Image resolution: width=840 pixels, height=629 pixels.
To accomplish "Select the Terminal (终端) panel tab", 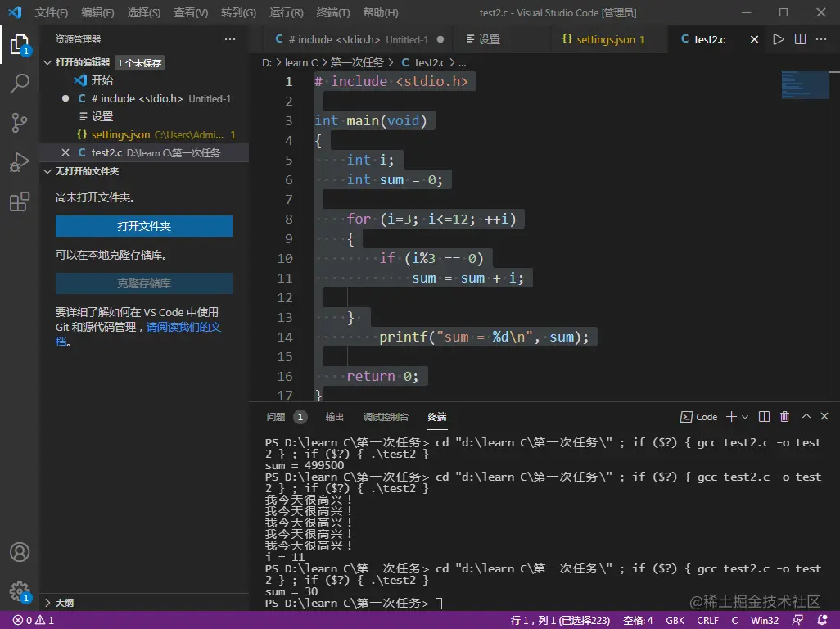I will point(437,417).
